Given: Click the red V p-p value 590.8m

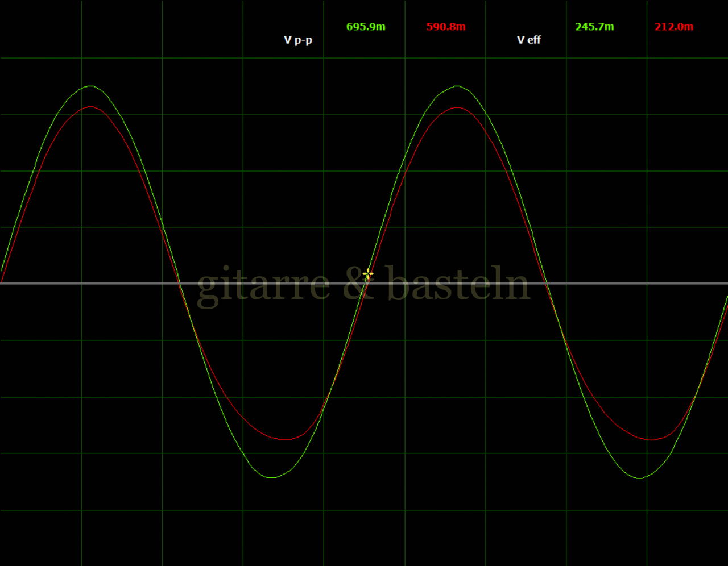Looking at the screenshot, I should click(446, 27).
